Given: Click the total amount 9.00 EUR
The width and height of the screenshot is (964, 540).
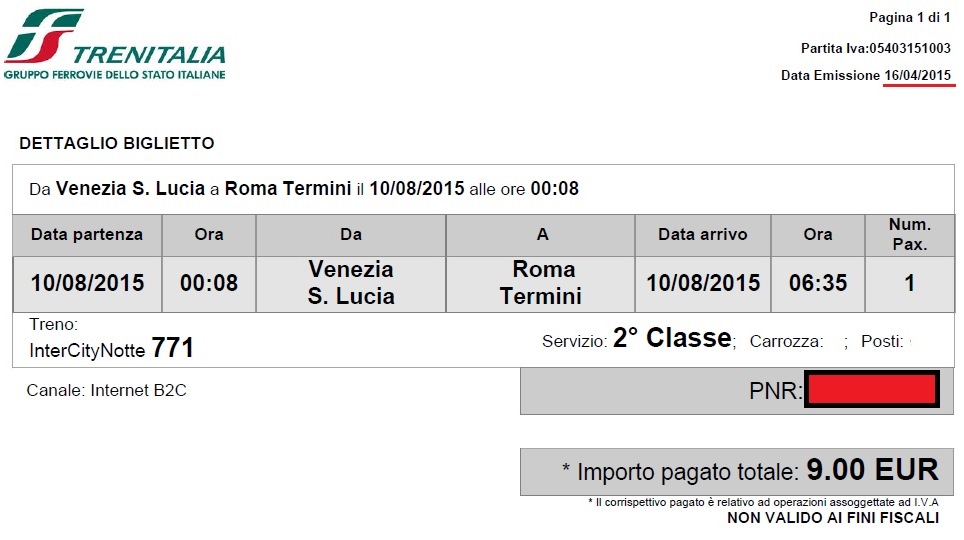Looking at the screenshot, I should click(x=872, y=471).
